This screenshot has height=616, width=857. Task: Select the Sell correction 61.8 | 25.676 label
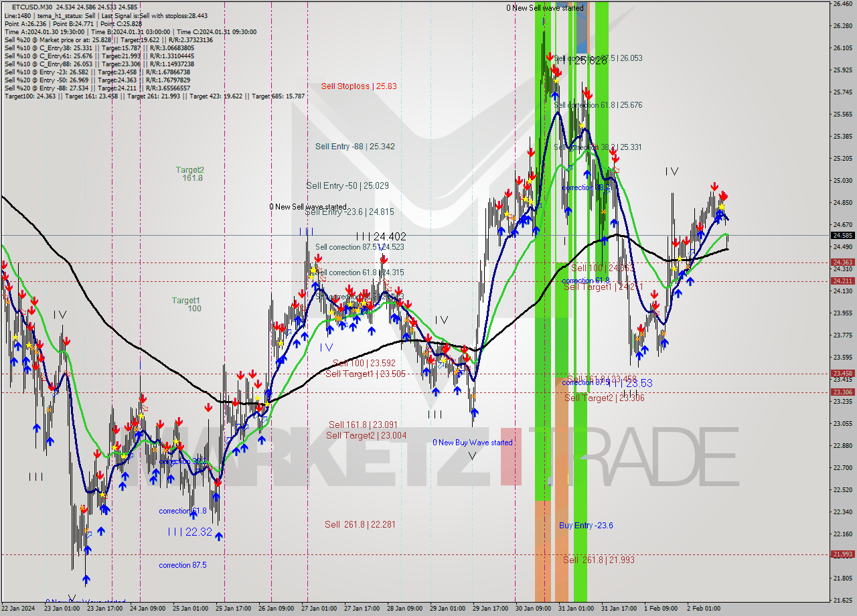(x=598, y=105)
